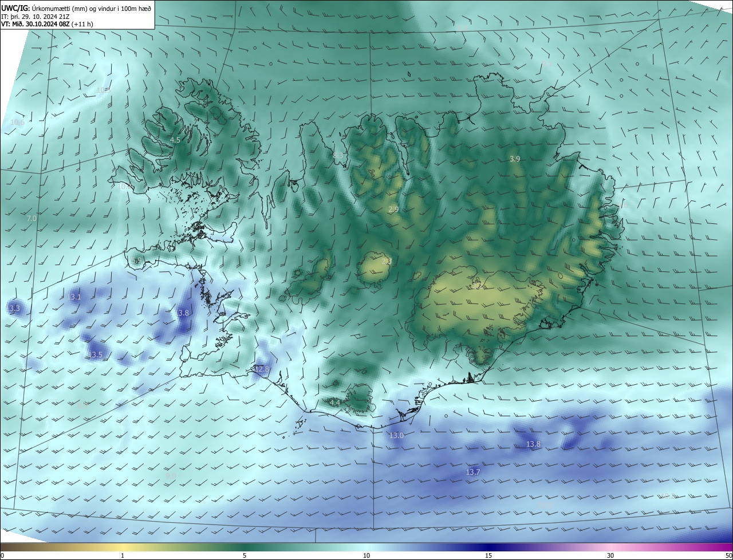Click the 15 tick on the color scale
This screenshot has height=560, width=733.
pyautogui.click(x=488, y=555)
